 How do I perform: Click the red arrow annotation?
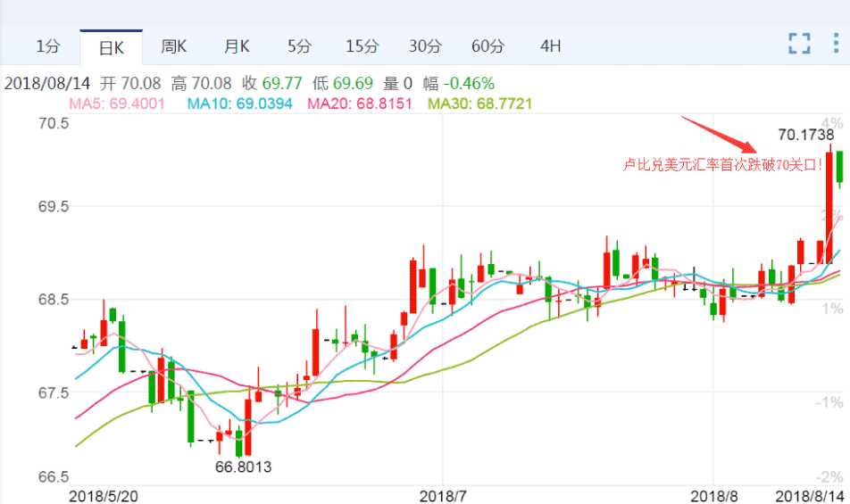click(x=719, y=133)
